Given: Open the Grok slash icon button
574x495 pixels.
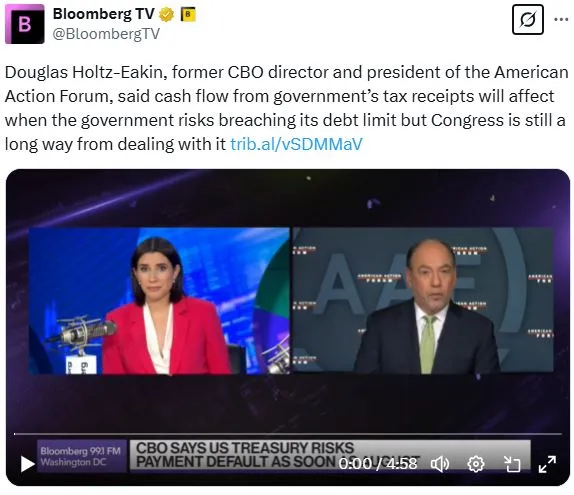Looking at the screenshot, I should (x=527, y=19).
